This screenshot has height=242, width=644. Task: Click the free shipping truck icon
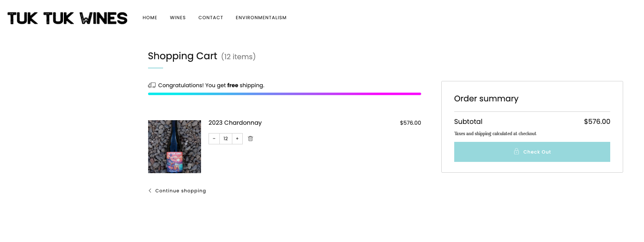click(152, 85)
